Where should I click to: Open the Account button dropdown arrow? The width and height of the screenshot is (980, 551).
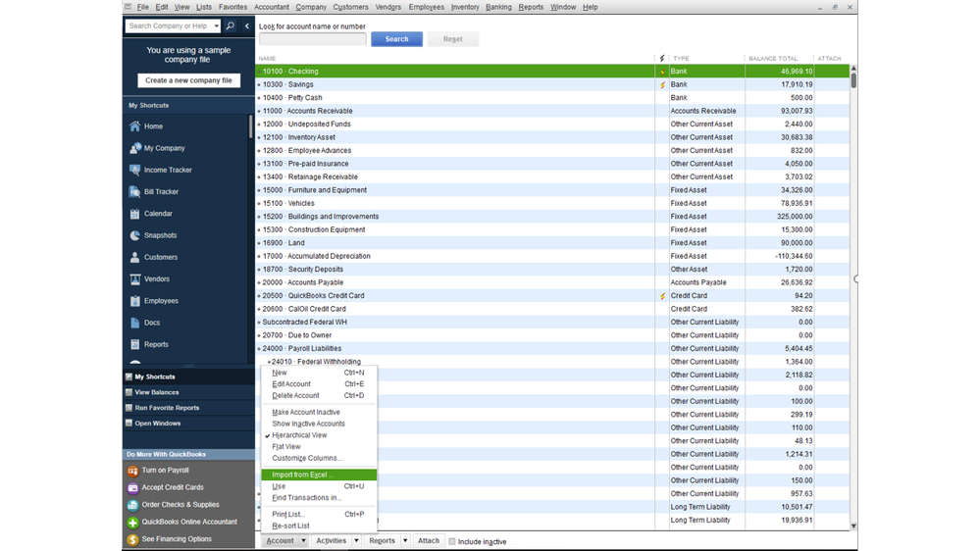pyautogui.click(x=303, y=541)
